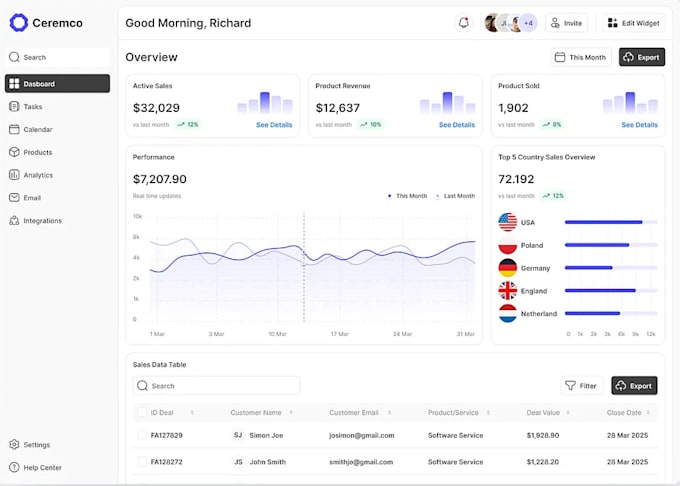Open the This Month date dropdown
The width and height of the screenshot is (680, 486).
click(x=580, y=57)
